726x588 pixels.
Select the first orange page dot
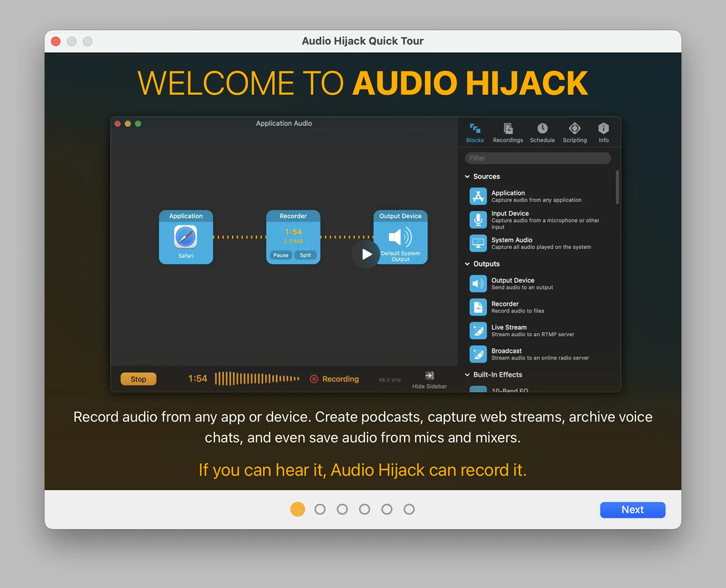coord(298,509)
